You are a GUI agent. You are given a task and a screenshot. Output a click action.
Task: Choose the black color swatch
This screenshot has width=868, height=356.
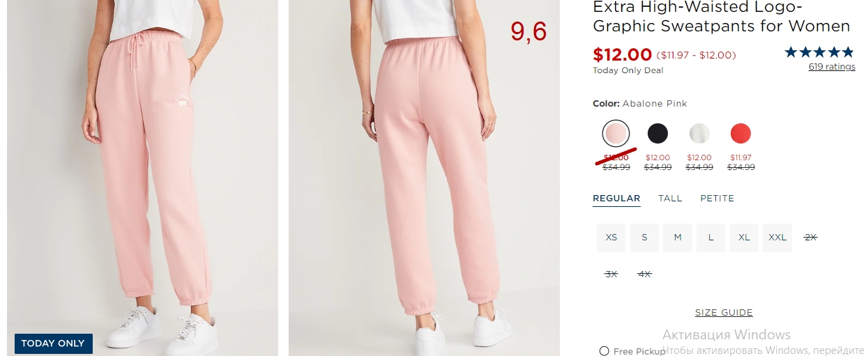click(657, 133)
